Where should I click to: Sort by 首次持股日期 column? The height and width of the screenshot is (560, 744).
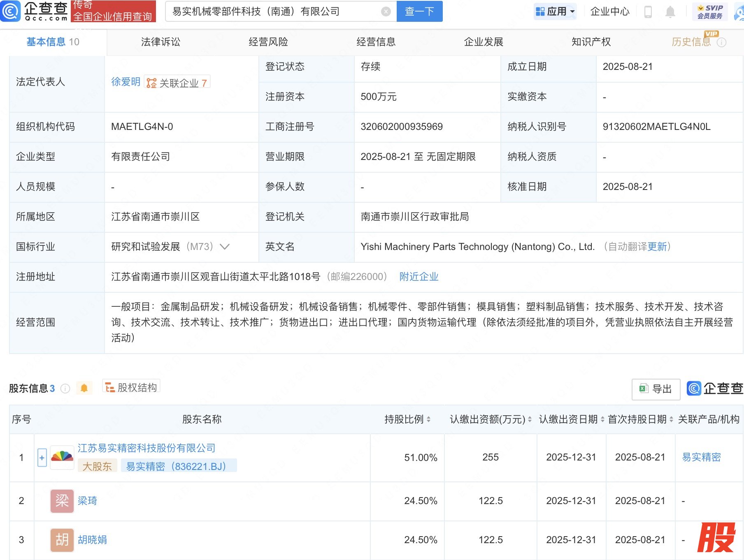(x=671, y=419)
